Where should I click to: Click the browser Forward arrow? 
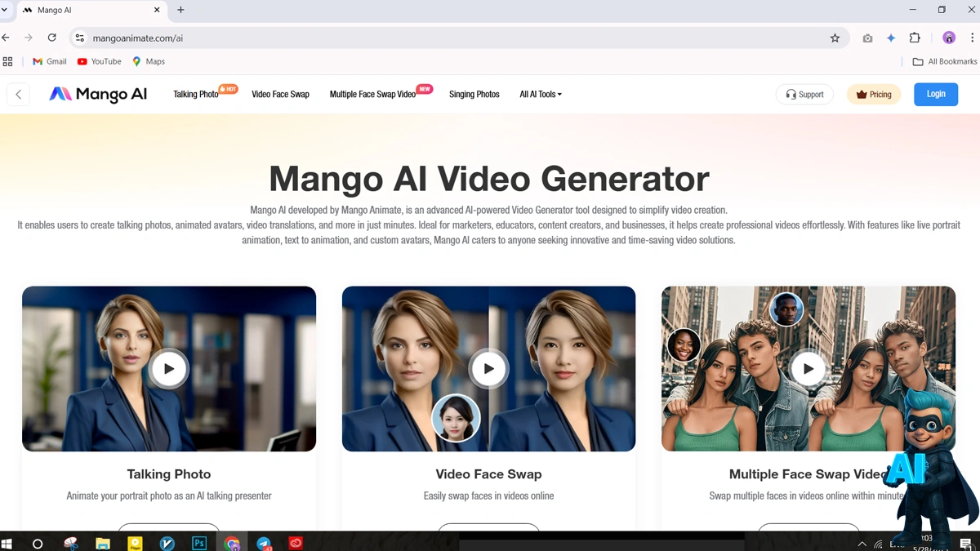29,38
